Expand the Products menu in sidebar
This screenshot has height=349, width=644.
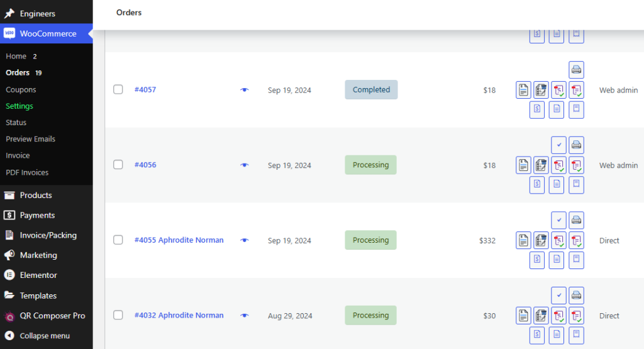[36, 195]
